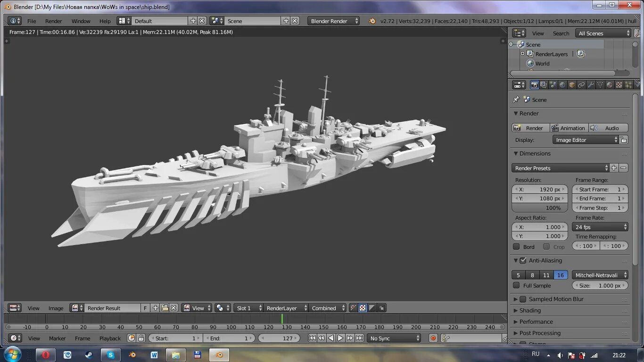Open the Object properties tab (orange cube)

[x=572, y=85]
